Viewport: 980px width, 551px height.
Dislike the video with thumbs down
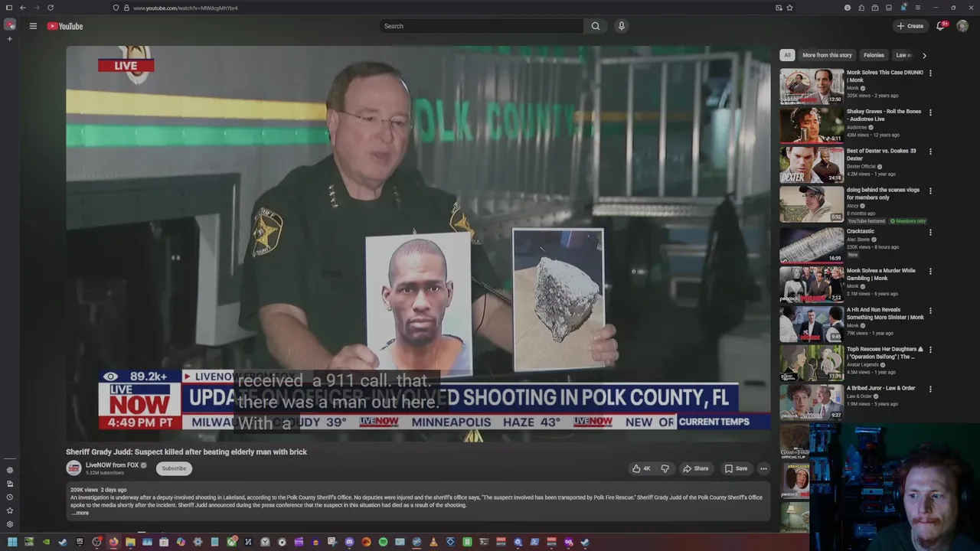click(x=665, y=468)
